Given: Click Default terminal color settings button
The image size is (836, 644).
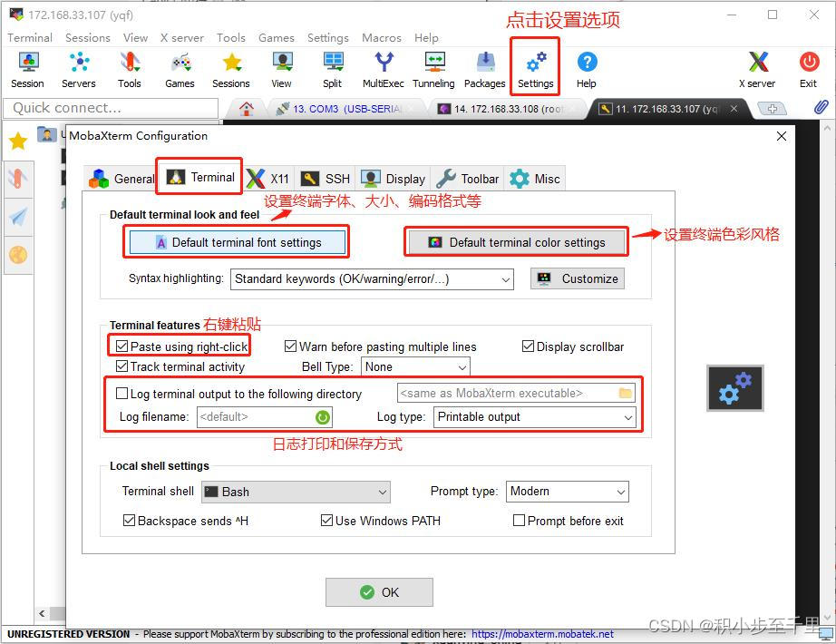Looking at the screenshot, I should coord(516,243).
